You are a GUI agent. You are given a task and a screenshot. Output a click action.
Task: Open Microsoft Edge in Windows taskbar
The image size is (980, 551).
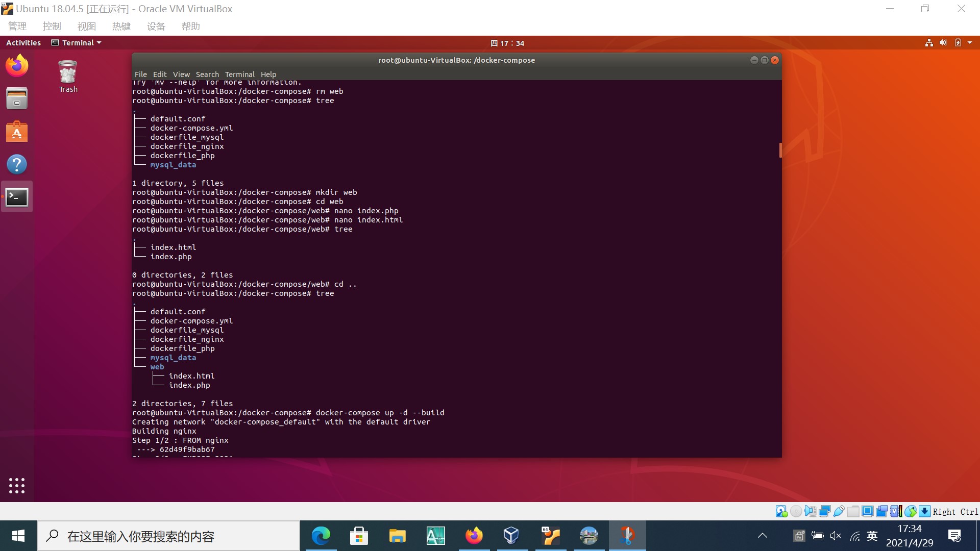[x=321, y=536]
